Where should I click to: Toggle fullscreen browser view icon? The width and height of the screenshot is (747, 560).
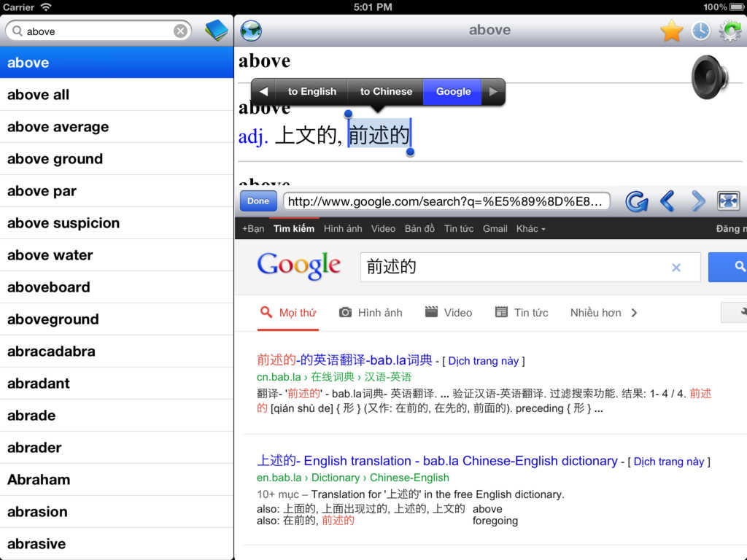point(729,201)
